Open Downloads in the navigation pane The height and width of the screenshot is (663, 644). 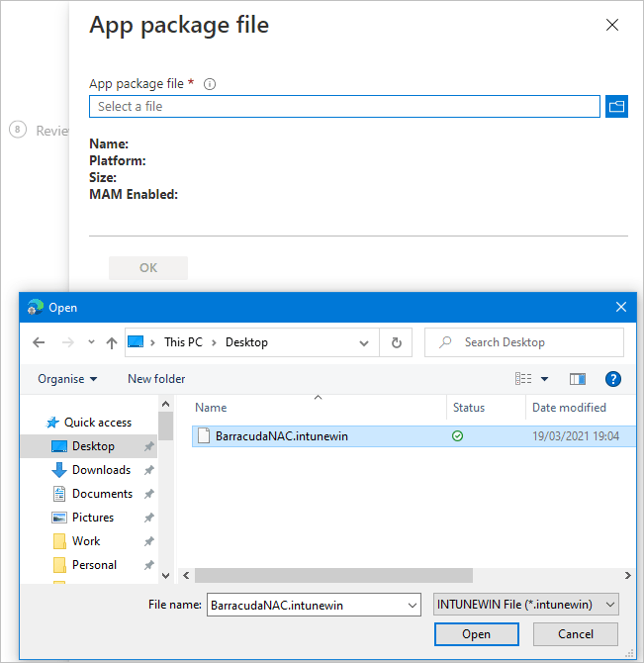(102, 470)
